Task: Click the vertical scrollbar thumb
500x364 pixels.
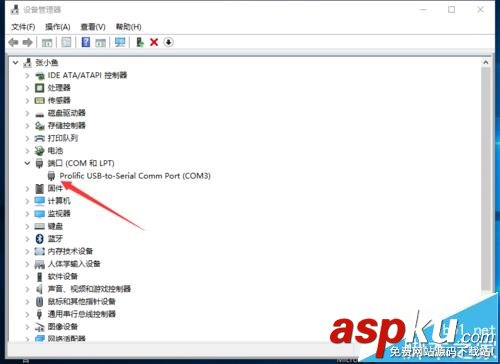Action: 486,178
